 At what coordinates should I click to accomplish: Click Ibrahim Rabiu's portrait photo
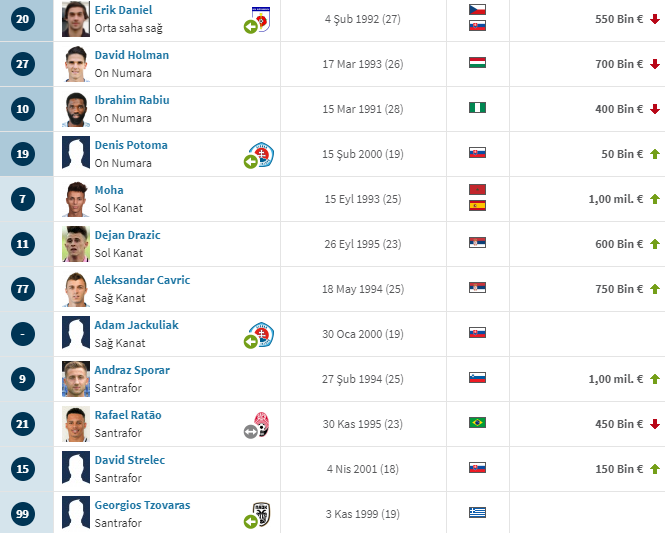click(75, 109)
